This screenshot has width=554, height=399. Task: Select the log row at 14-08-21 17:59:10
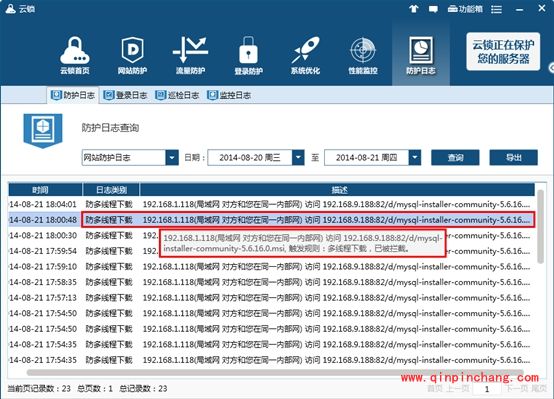271,266
